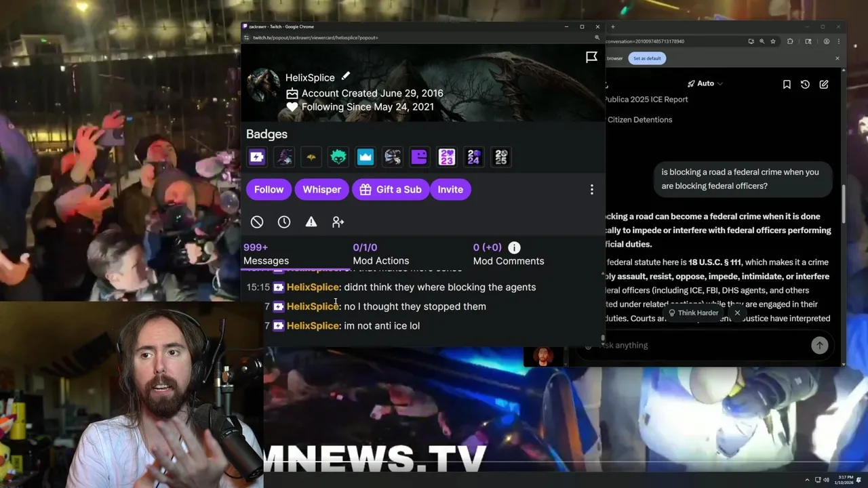Image resolution: width=868 pixels, height=488 pixels.
Task: Click the '24' badge icon
Action: 474,157
